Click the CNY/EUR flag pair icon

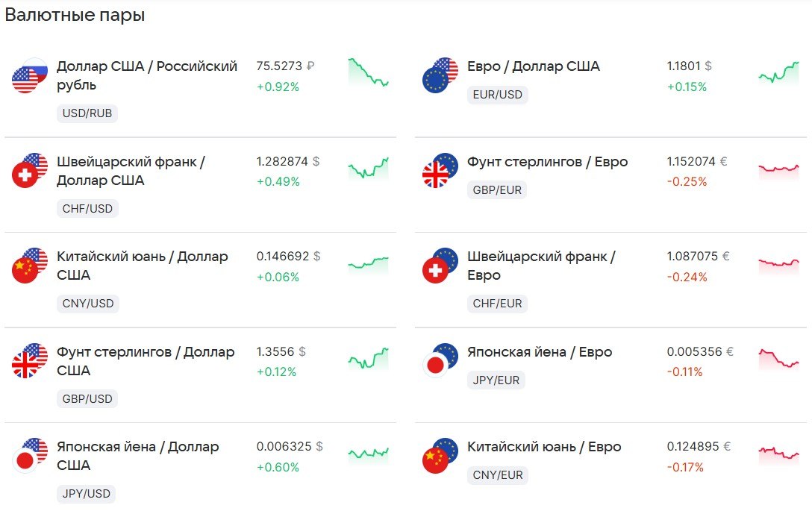click(440, 456)
